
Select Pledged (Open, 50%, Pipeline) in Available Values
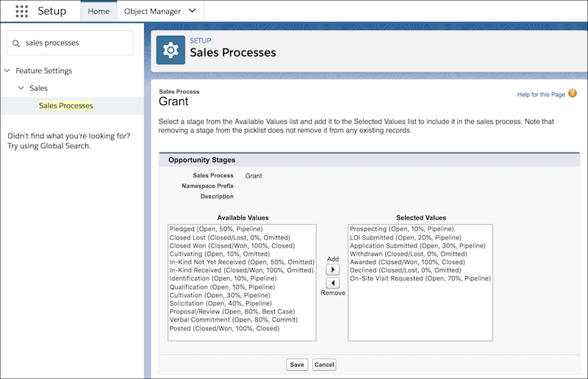(216, 229)
